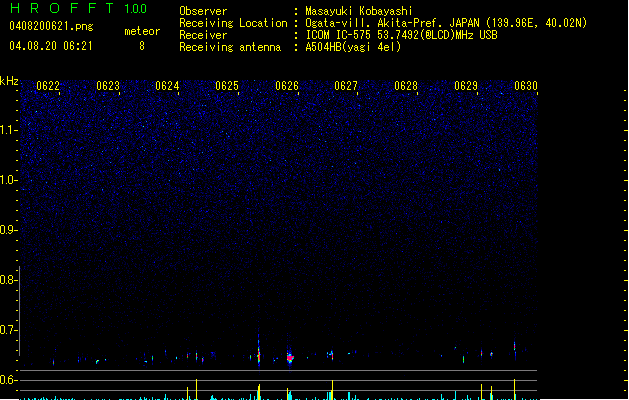Select the file name 0408200621.png
The image size is (629, 400).
(x=51, y=26)
